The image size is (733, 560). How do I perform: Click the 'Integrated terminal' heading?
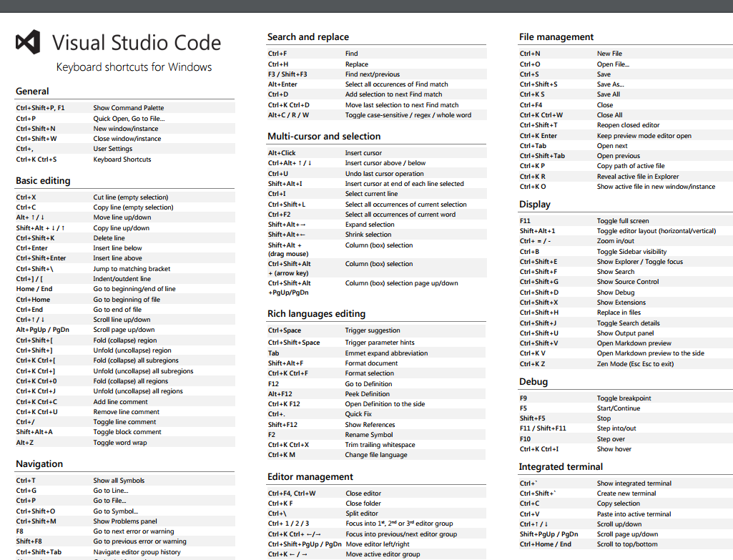[x=561, y=467]
